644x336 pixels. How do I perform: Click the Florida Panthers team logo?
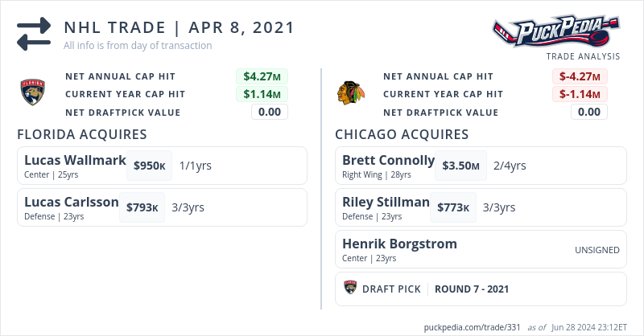[34, 93]
